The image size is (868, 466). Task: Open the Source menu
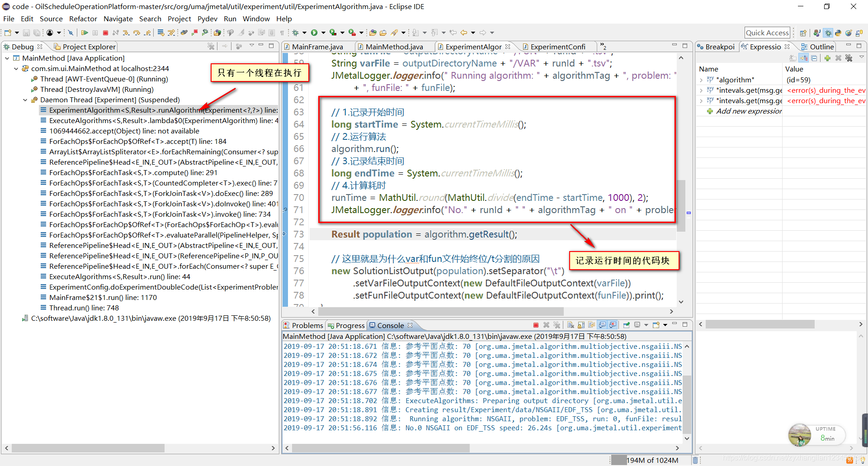tap(51, 19)
